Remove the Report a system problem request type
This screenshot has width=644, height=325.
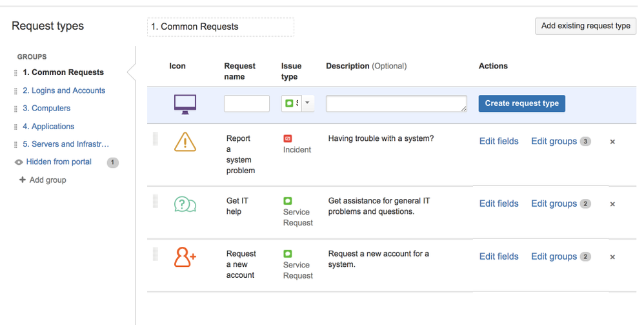point(612,142)
